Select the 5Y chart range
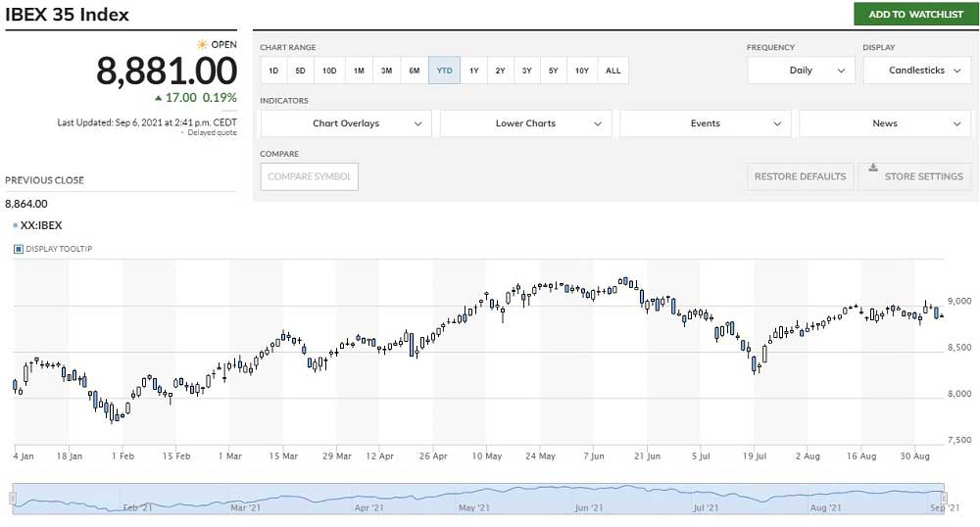 [x=554, y=71]
